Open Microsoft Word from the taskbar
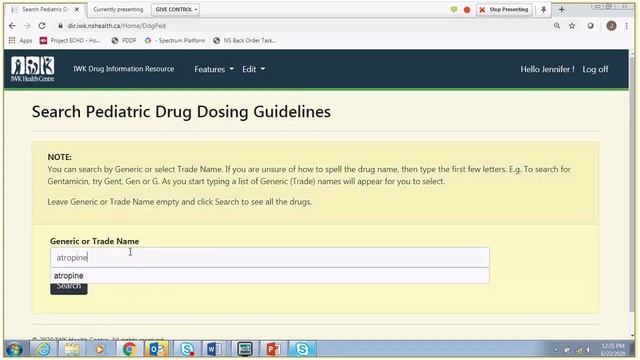This screenshot has height=360, width=640. click(214, 349)
